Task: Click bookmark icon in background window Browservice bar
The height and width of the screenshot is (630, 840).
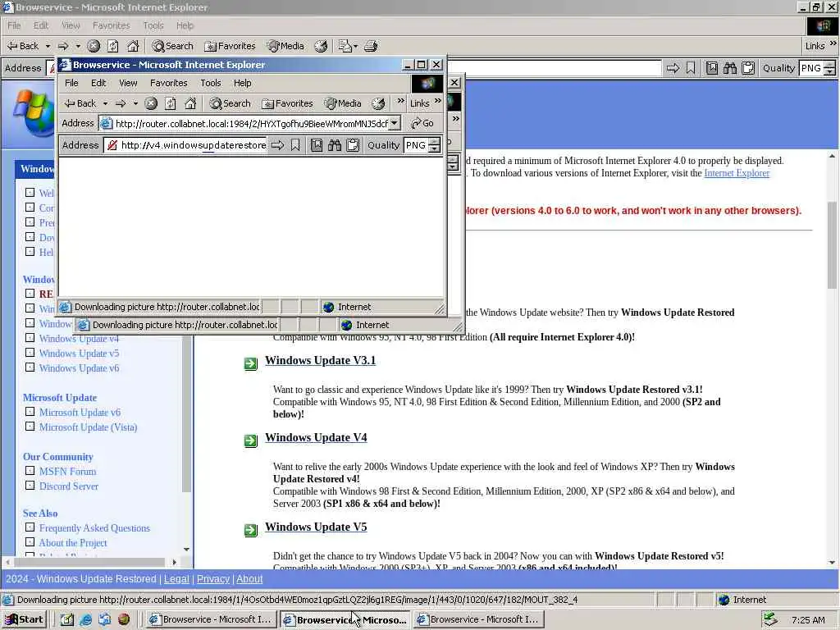Action: click(691, 68)
